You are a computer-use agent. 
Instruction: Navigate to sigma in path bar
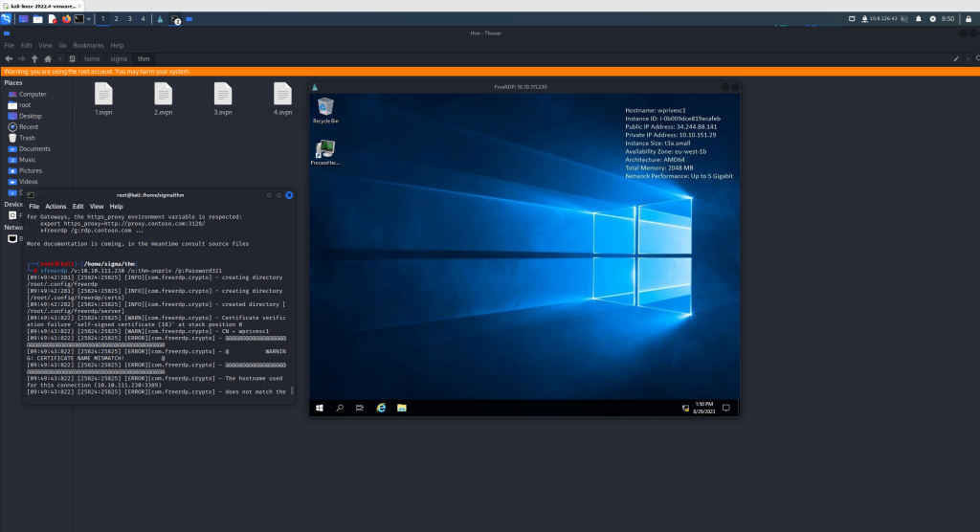(119, 58)
